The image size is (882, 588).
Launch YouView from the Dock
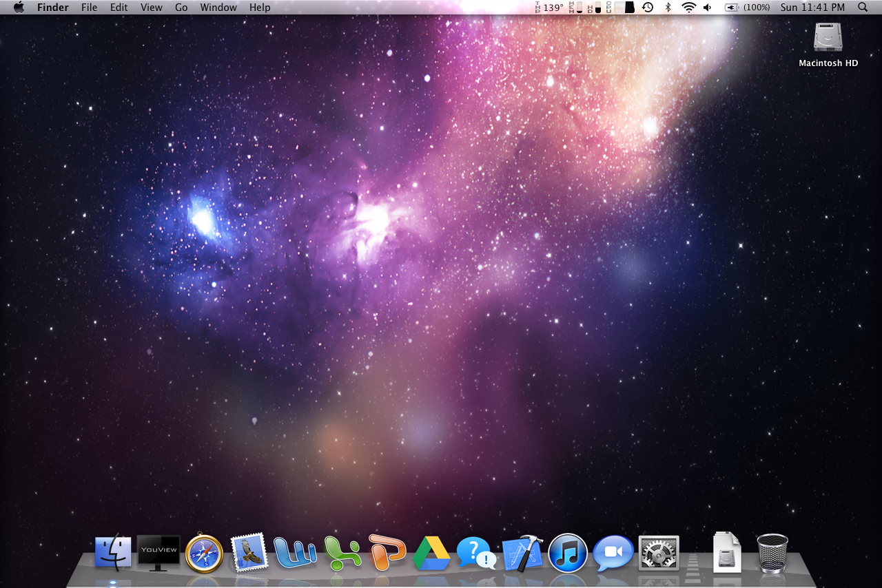pos(158,552)
